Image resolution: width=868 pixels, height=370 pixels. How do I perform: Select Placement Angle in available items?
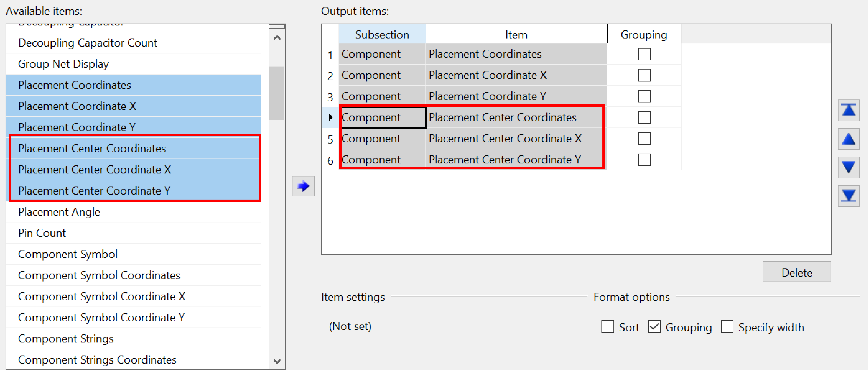pyautogui.click(x=59, y=212)
